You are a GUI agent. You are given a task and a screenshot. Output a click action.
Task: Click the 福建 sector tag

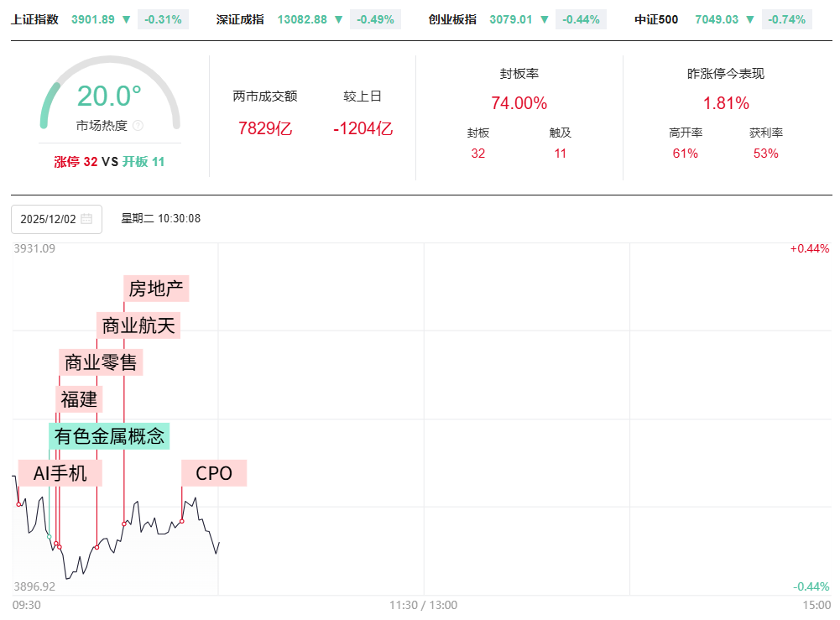coord(79,399)
